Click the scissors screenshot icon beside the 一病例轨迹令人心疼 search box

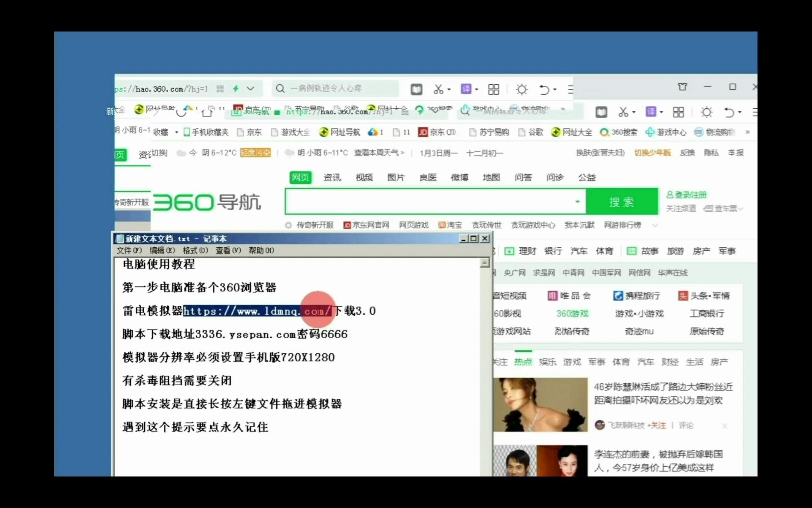coord(438,89)
